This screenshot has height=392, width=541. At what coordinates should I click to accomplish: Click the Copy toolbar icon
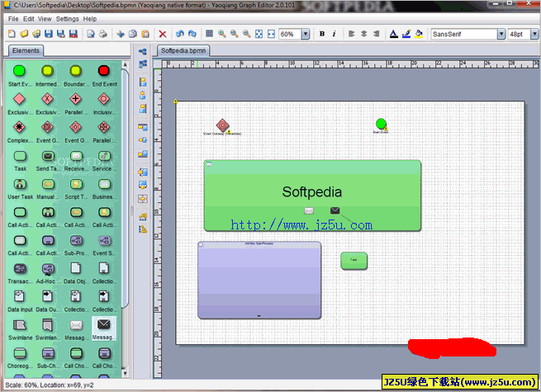pos(132,34)
